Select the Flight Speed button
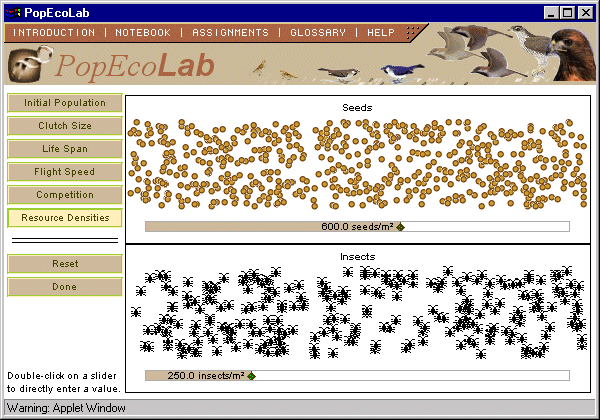The width and height of the screenshot is (600, 420). (x=65, y=172)
